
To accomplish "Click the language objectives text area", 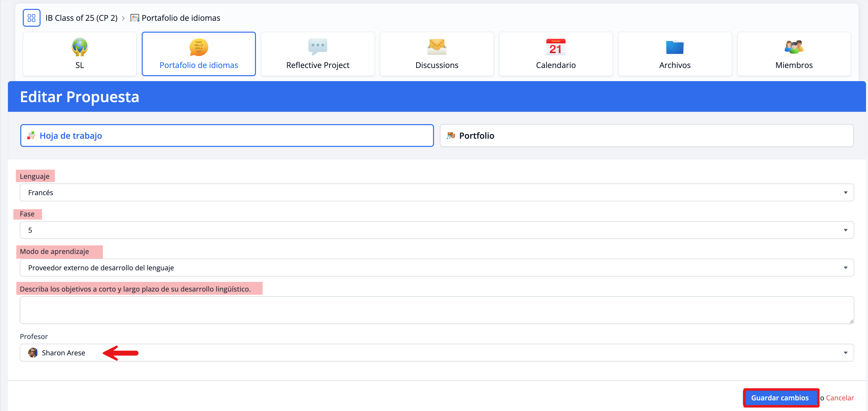I will pos(436,310).
